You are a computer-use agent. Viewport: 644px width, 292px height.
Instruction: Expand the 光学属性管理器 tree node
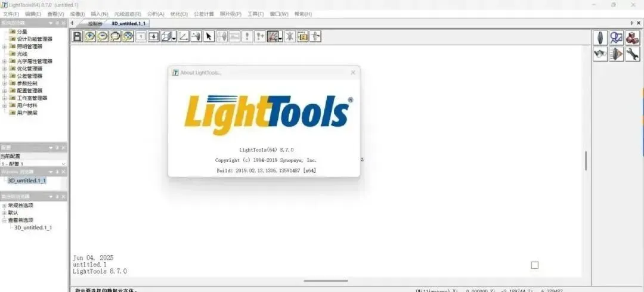click(x=5, y=61)
